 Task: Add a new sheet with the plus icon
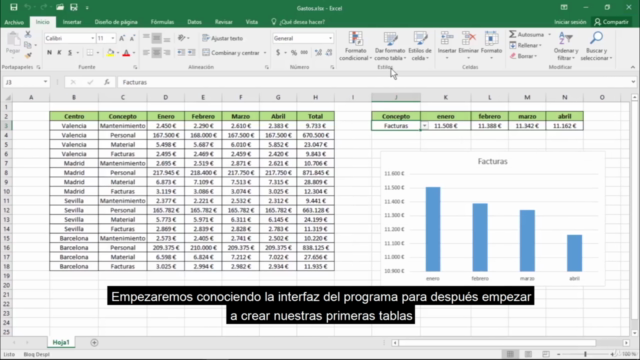(x=94, y=342)
